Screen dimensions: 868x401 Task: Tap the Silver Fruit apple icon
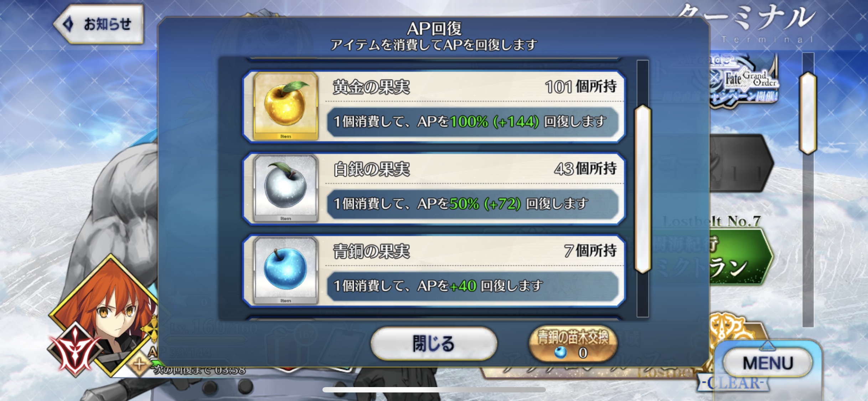click(285, 188)
